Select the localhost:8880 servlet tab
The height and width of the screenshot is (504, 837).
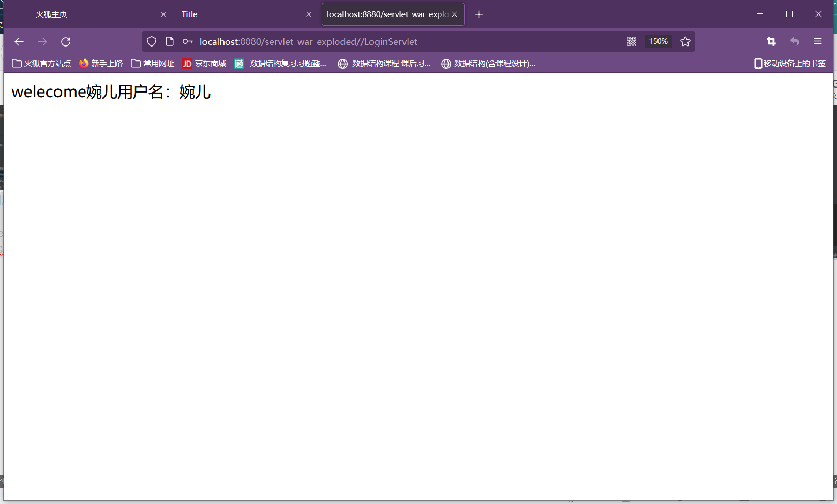[x=393, y=14]
